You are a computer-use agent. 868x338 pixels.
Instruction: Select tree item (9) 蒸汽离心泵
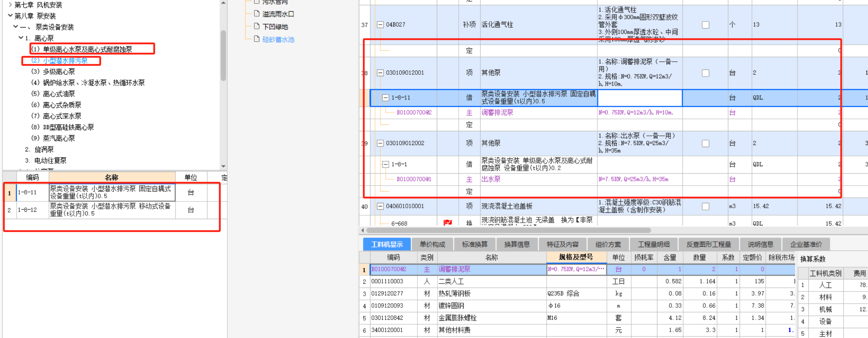pos(53,138)
